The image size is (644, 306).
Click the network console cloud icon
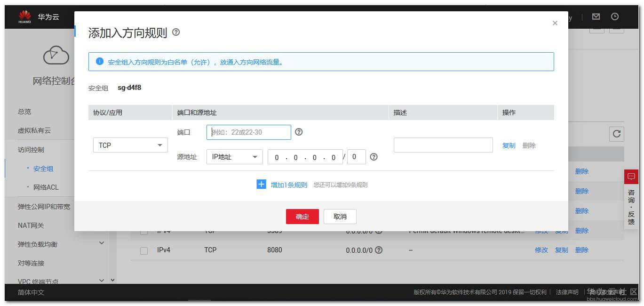56,56
